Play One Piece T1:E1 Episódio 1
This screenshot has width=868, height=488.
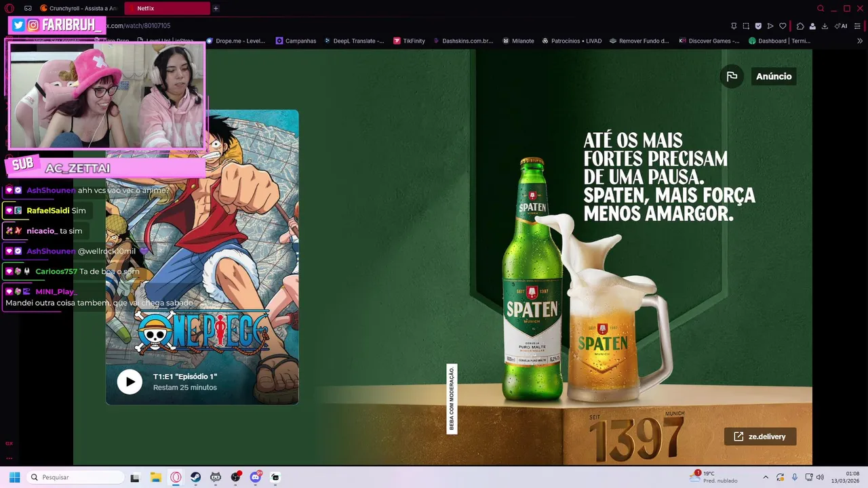point(130,382)
